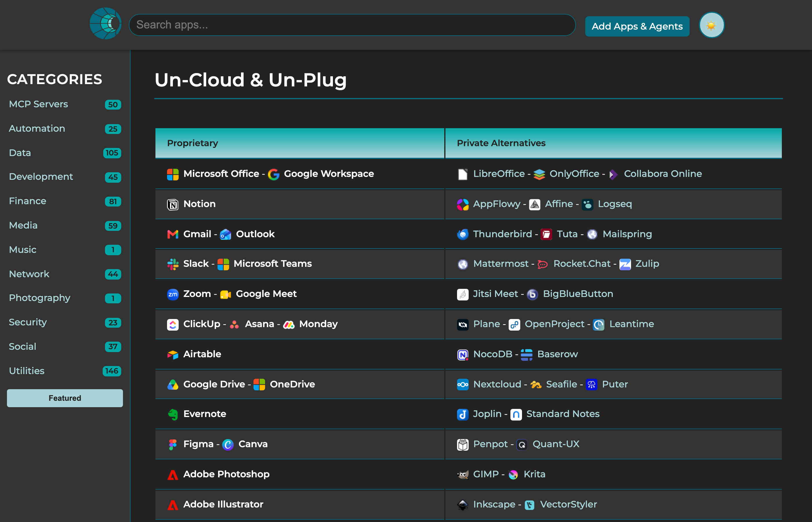
Task: Click the Affine icon
Action: click(535, 204)
